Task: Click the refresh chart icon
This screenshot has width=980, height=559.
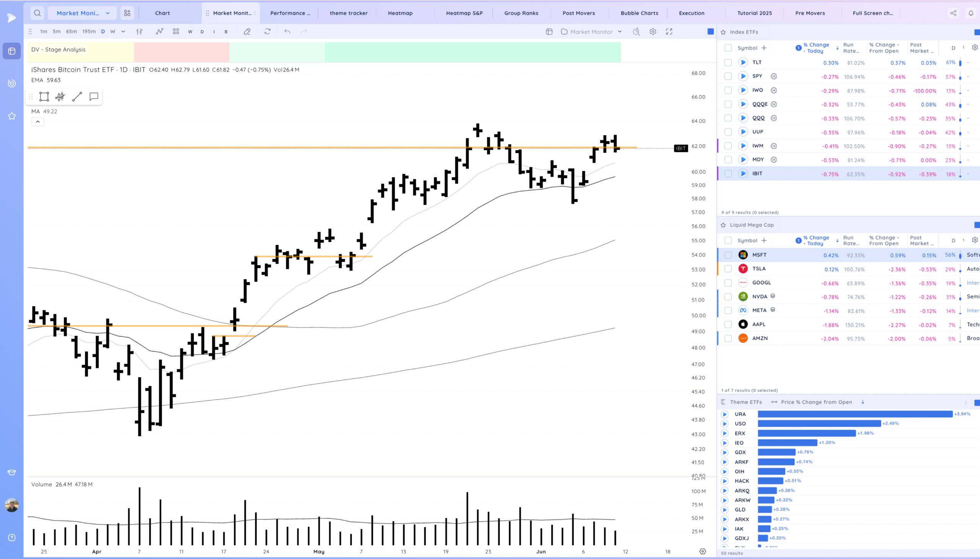Action: tap(268, 32)
